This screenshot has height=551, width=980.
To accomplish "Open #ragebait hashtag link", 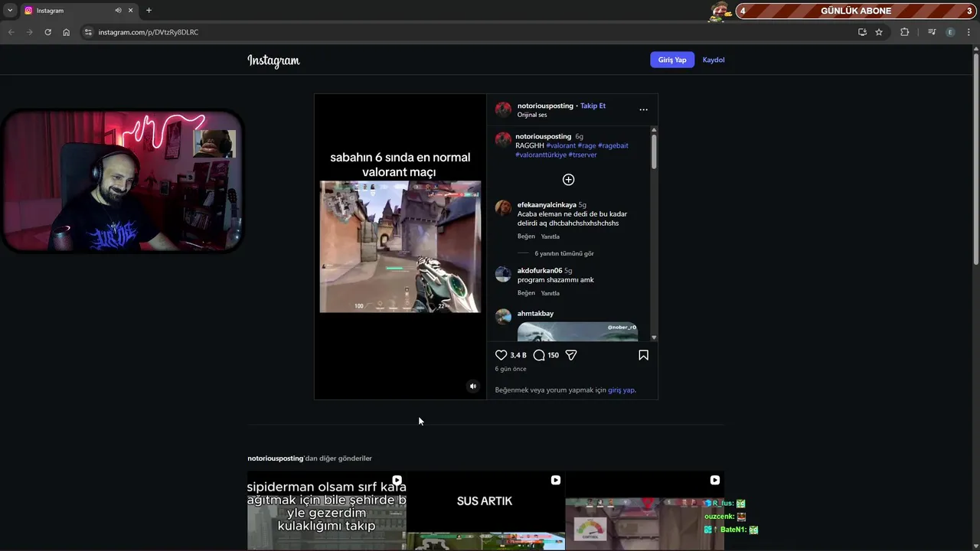I will [x=613, y=145].
